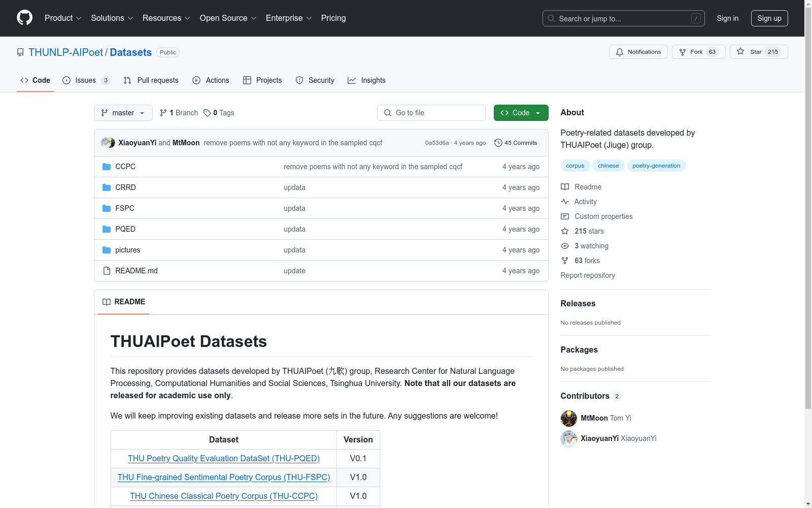Open the FSPC folder

pos(125,208)
